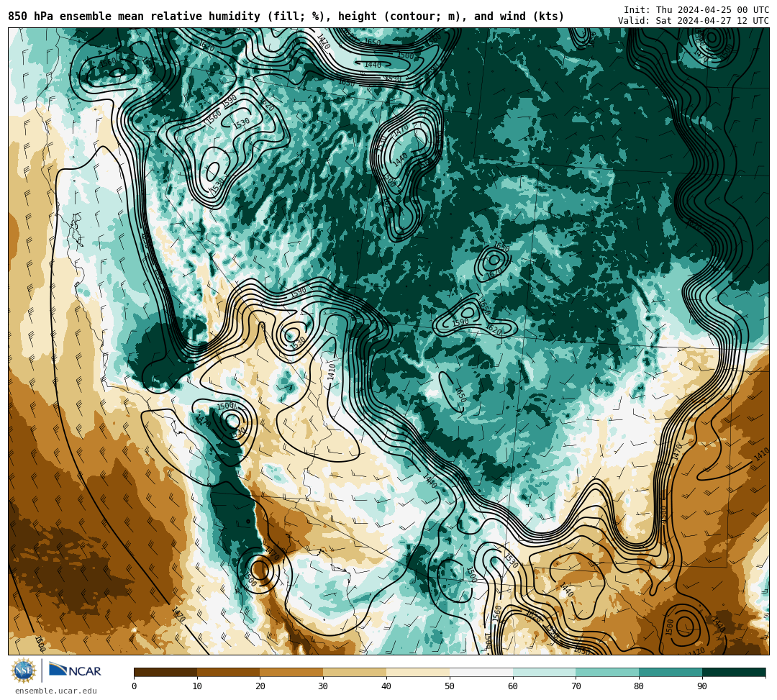This screenshot has width=777, height=700.
Task: Click the colorbar tick label 60
Action: (513, 686)
